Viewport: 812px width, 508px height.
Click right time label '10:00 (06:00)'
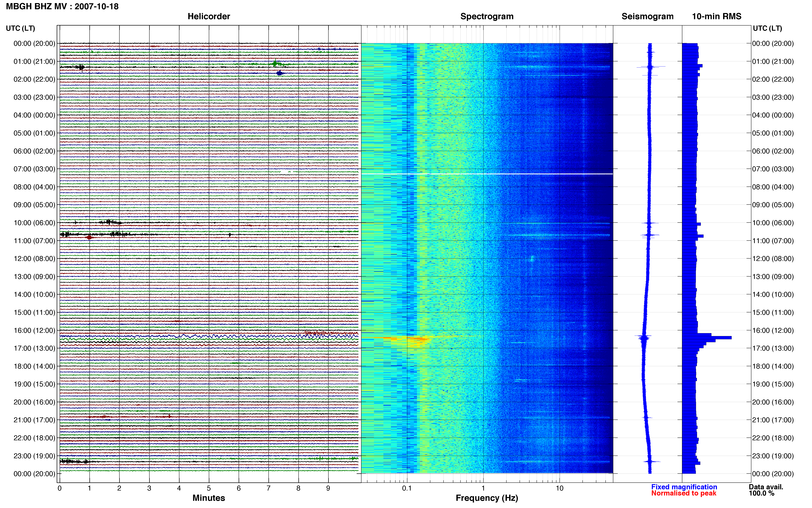tap(773, 223)
